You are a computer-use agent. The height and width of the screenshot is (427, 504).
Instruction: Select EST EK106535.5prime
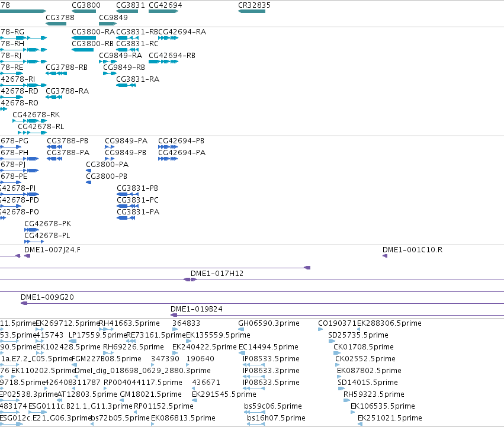tap(353, 412)
